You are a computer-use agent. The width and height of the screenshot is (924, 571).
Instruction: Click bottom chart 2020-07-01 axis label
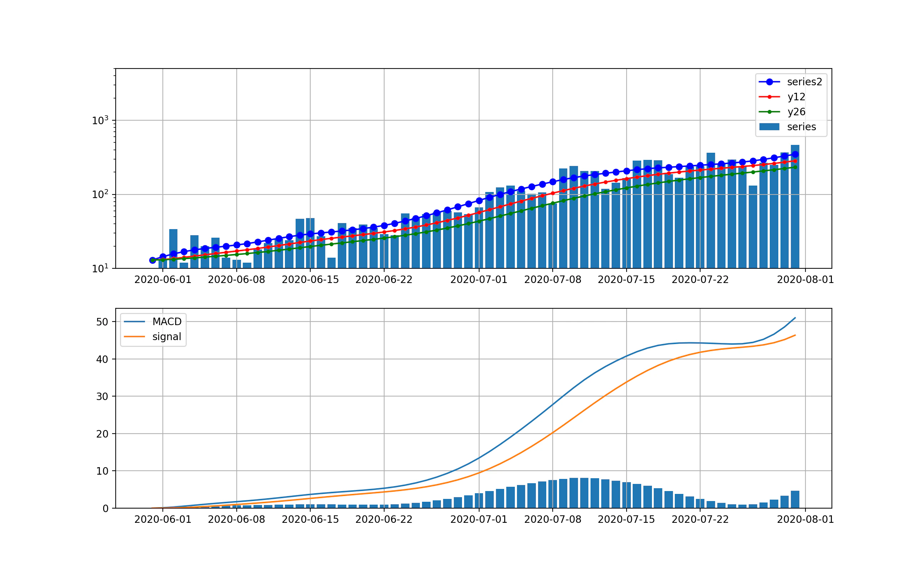coord(479,519)
